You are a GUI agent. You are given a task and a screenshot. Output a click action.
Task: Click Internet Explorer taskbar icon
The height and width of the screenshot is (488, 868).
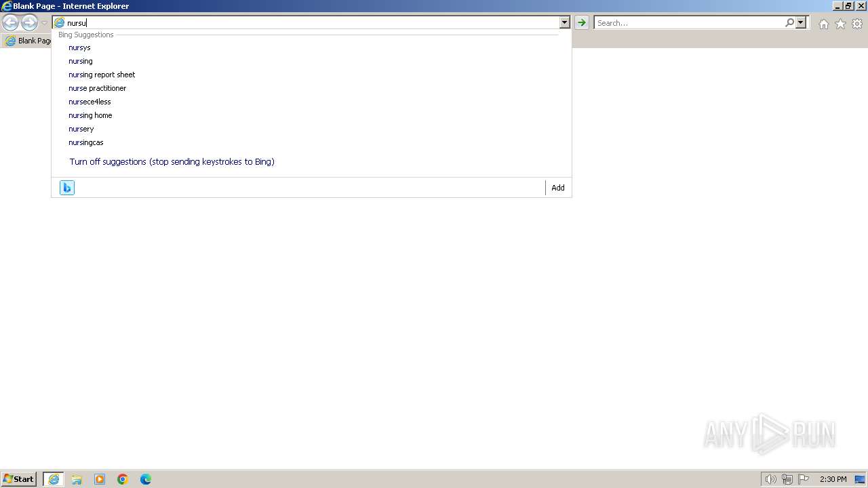tap(54, 479)
